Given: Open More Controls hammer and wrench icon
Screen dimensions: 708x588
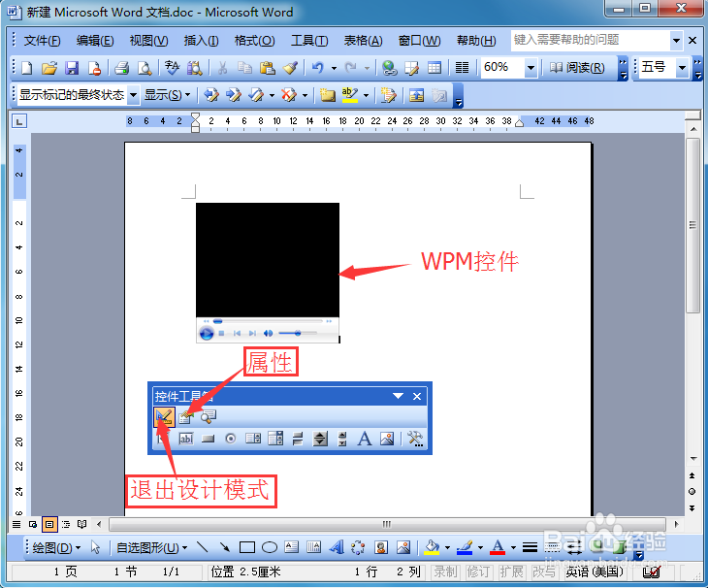Looking at the screenshot, I should pyautogui.click(x=415, y=439).
